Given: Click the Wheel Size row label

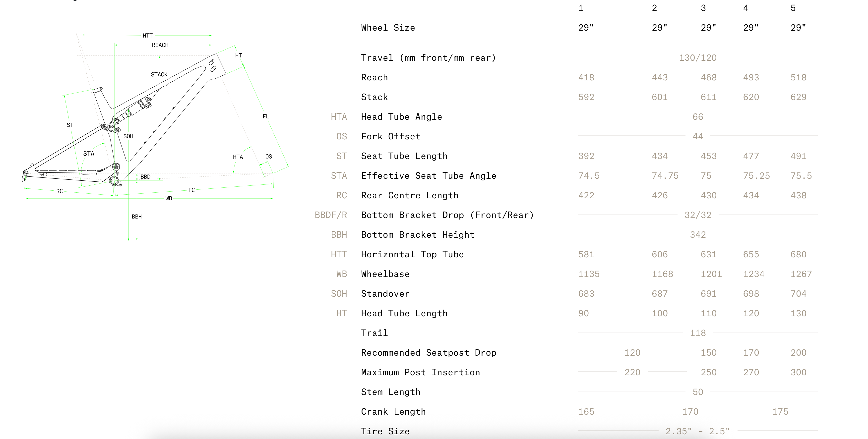Looking at the screenshot, I should coord(388,28).
